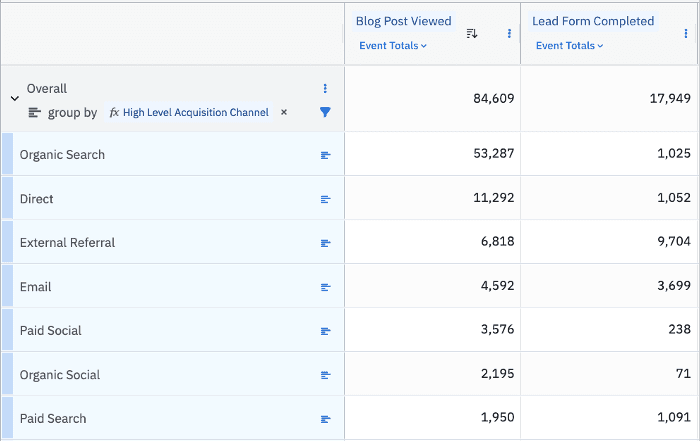Click the breakdown icon for Direct row

pos(325,199)
